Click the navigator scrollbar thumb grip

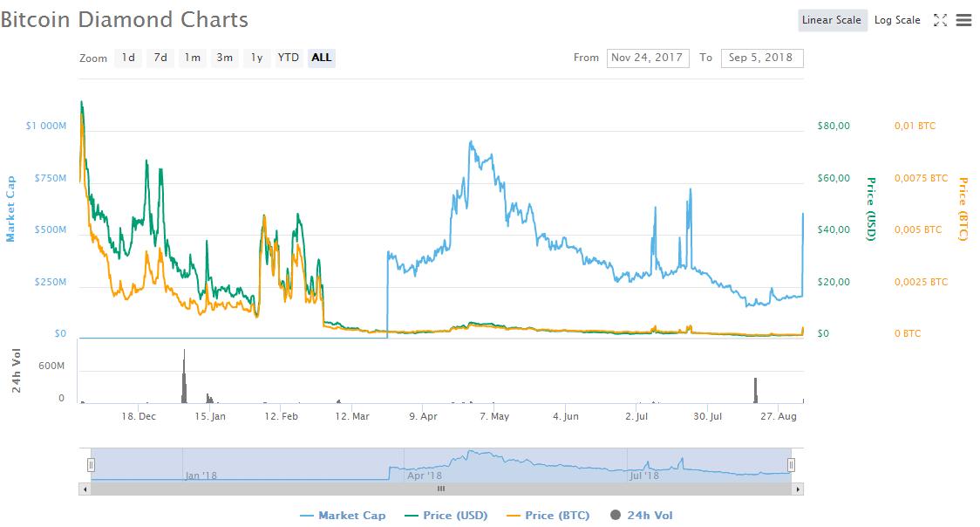[x=441, y=489]
